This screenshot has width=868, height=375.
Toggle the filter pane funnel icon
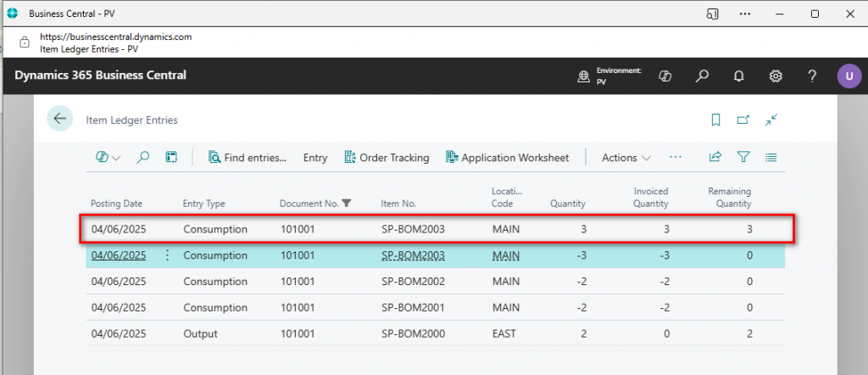[x=743, y=157]
